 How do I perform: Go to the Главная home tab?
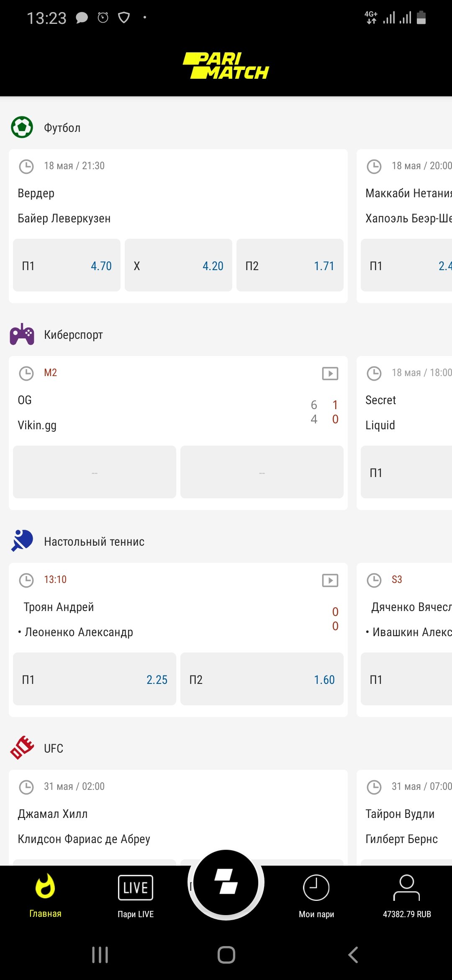click(45, 895)
